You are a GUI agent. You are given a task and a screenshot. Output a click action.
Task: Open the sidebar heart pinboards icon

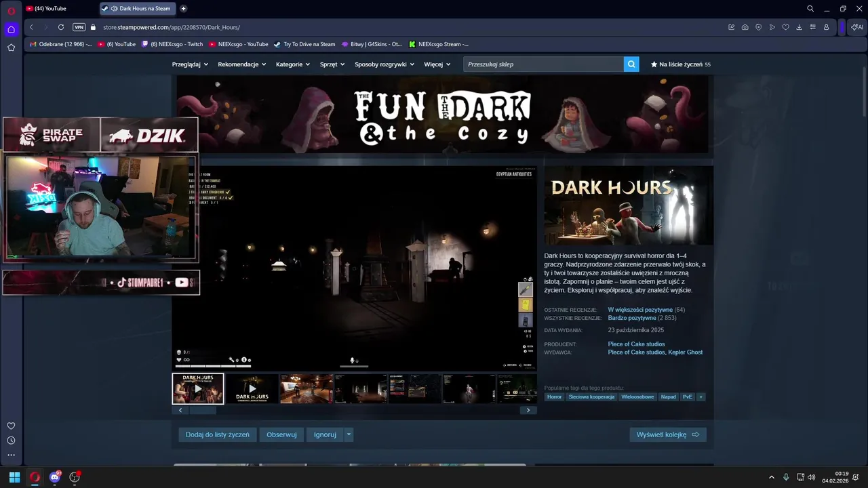(x=11, y=426)
